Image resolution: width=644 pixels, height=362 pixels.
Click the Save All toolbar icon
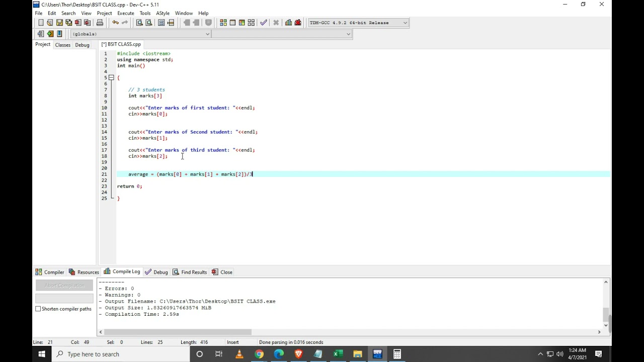(69, 23)
